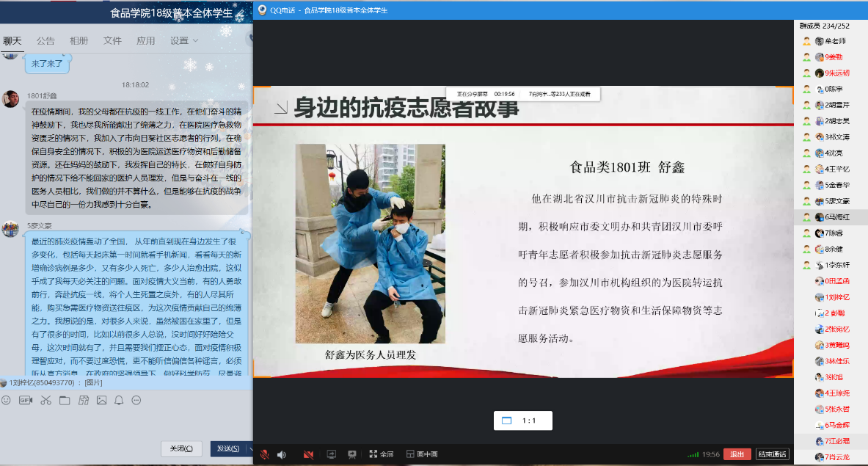Image resolution: width=868 pixels, height=466 pixels.
Task: Open the send file folder icon
Action: [x=64, y=400]
